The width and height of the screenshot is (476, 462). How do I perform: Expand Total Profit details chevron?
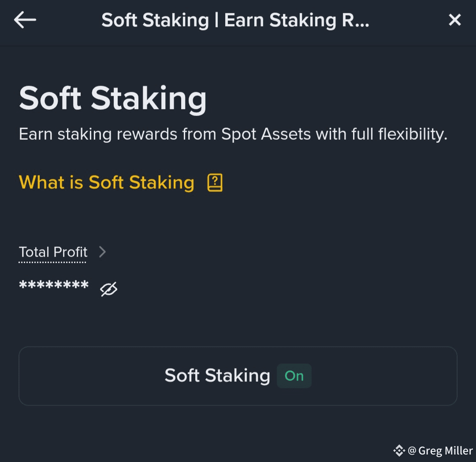103,252
